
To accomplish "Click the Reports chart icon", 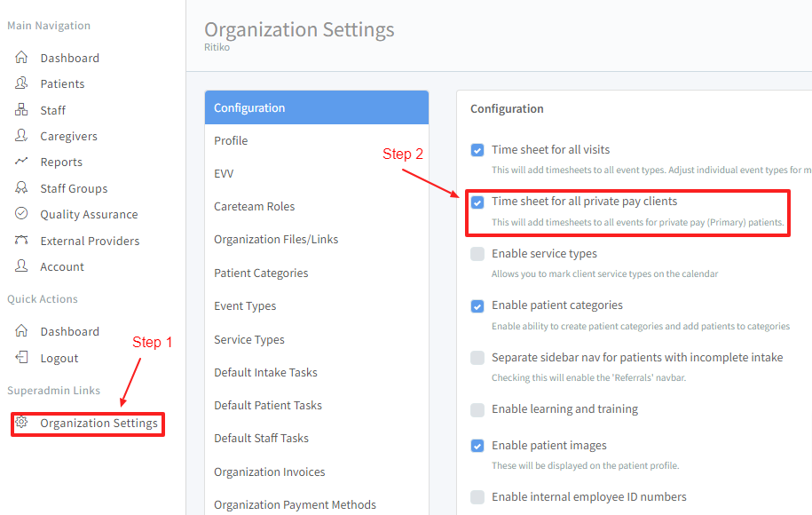I will click(x=21, y=162).
